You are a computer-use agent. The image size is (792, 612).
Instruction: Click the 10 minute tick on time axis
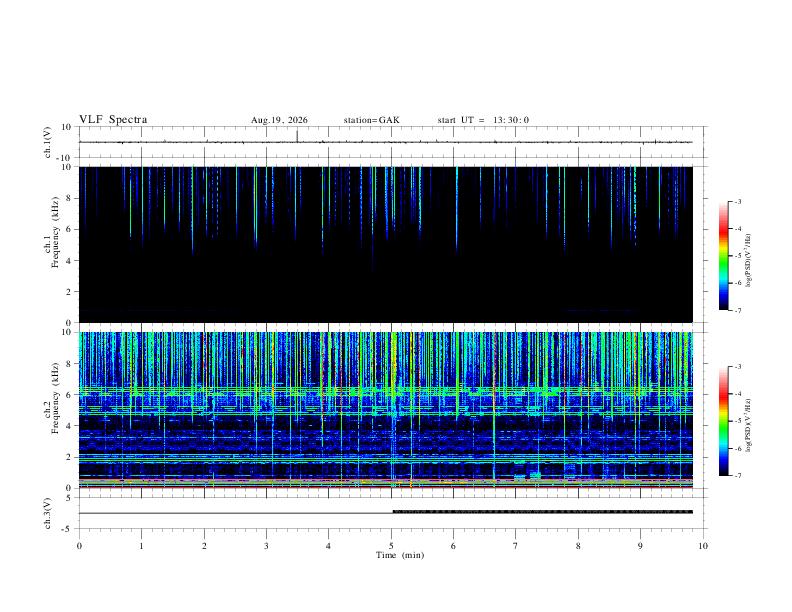703,546
